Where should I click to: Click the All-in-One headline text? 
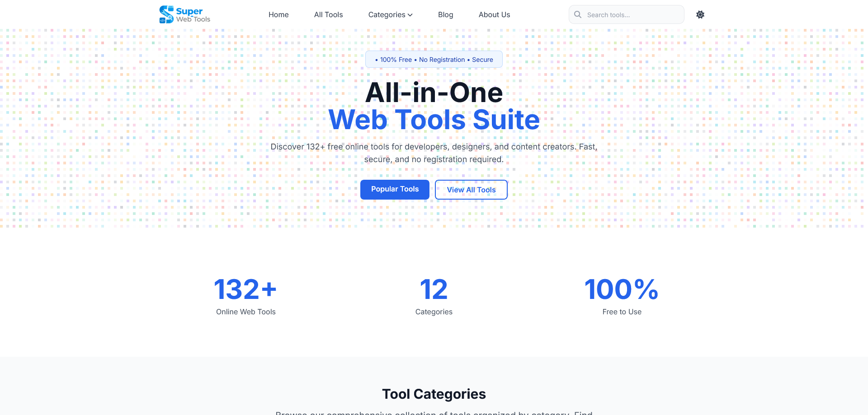tap(434, 93)
